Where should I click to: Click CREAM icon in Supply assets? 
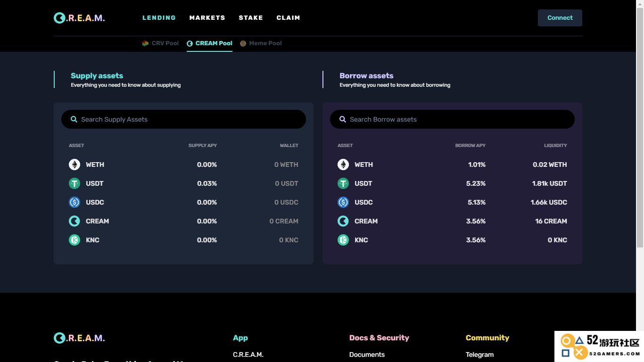[x=74, y=221]
